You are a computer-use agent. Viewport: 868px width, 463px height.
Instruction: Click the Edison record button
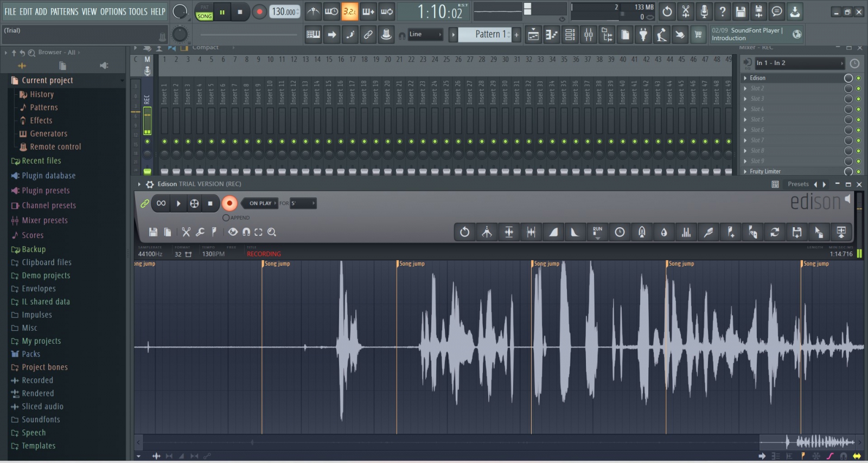point(229,203)
